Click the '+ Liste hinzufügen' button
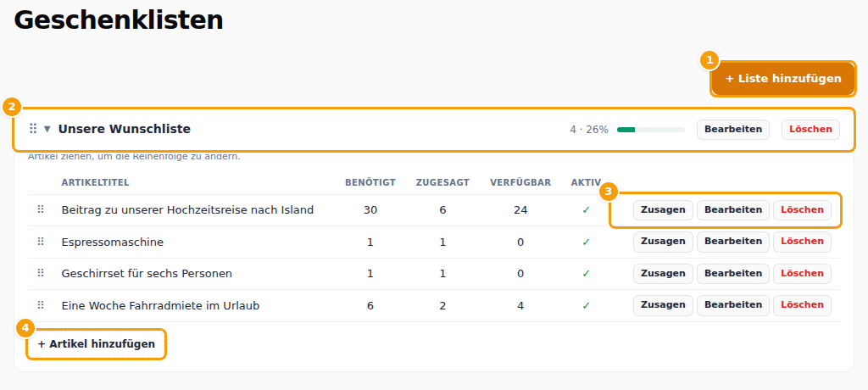Image resolution: width=868 pixels, height=390 pixels. (x=782, y=79)
